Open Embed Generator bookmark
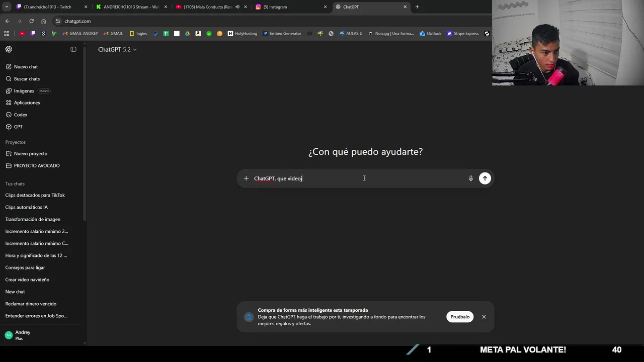 282,34
